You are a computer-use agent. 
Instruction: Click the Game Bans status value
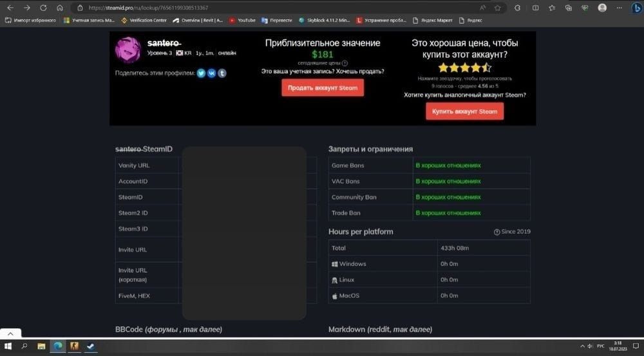[x=448, y=165]
